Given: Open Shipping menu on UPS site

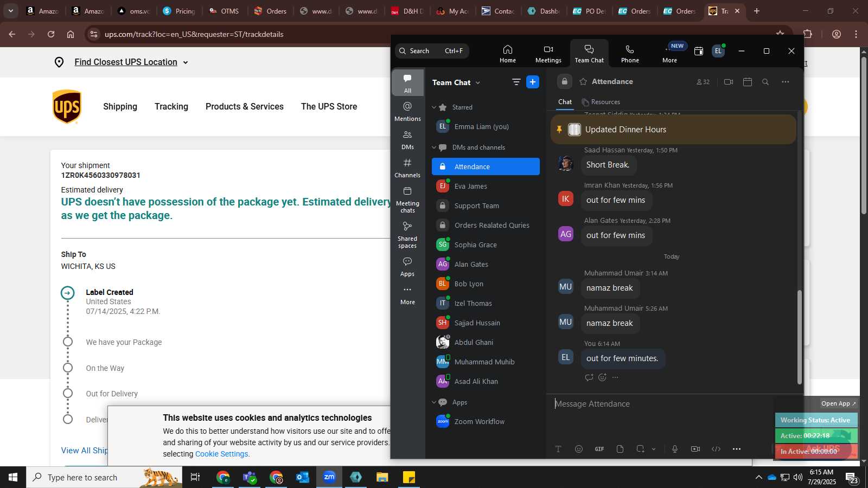Looking at the screenshot, I should pos(120,107).
